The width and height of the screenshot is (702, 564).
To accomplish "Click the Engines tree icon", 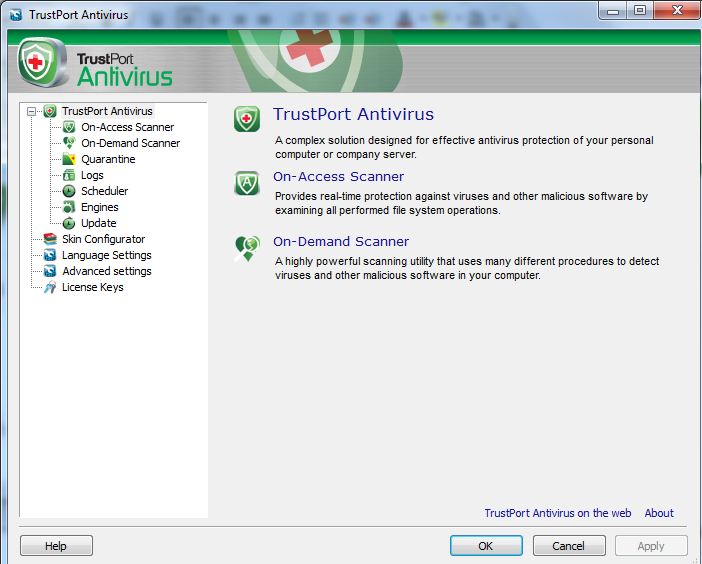I will click(69, 207).
